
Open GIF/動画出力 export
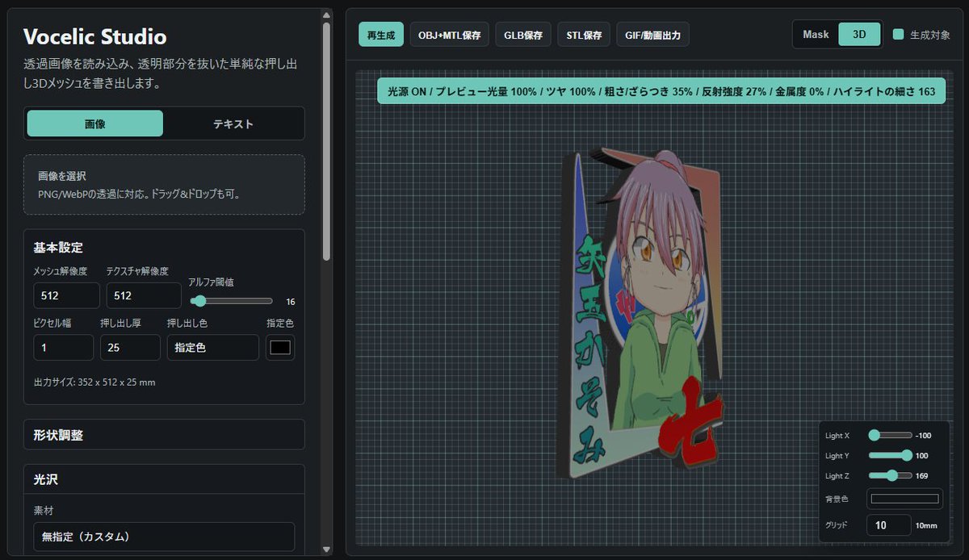[x=652, y=35]
